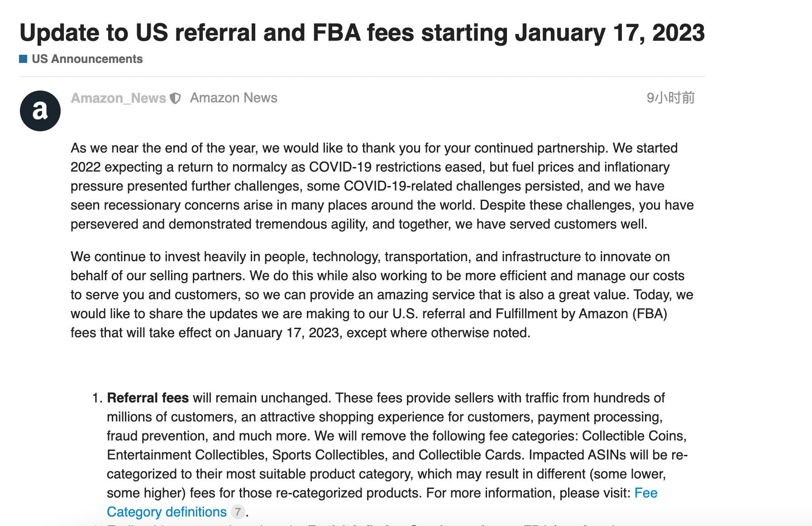Click the paragraph starting "We continue to invest"
The image size is (812, 526).
tap(382, 295)
